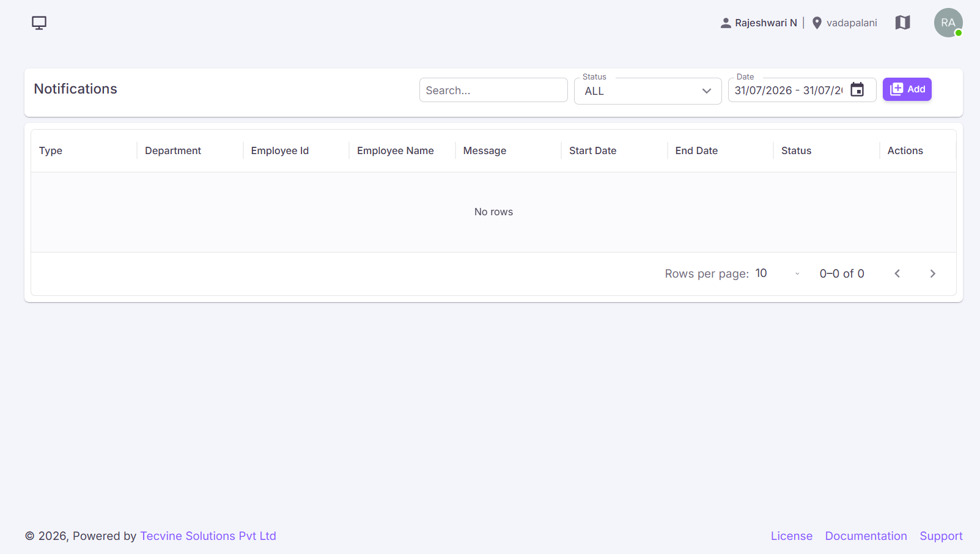Click the monitor icon in top-left header
Screen dimensions: 980x554
(x=39, y=23)
